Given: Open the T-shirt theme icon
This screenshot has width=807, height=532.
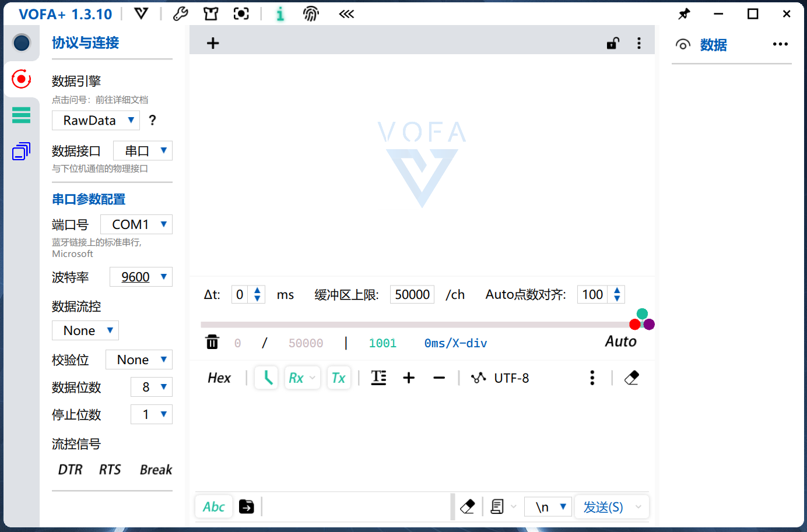Looking at the screenshot, I should pos(211,13).
